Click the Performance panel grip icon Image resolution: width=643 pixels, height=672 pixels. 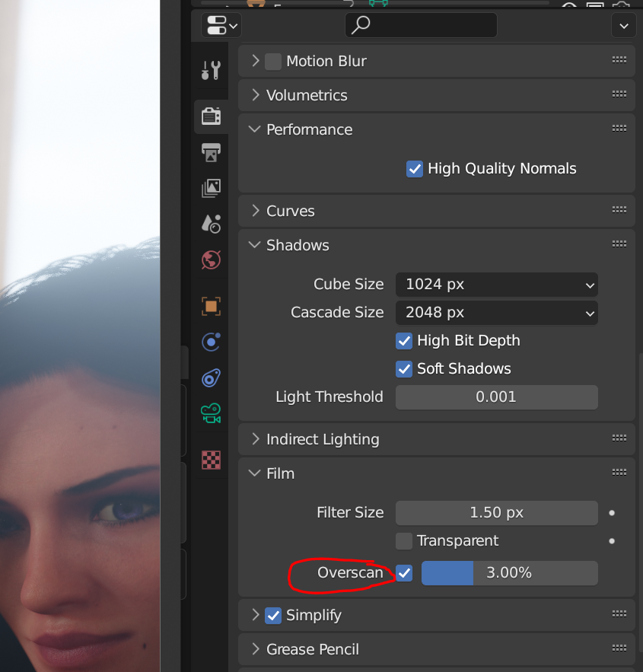point(619,129)
